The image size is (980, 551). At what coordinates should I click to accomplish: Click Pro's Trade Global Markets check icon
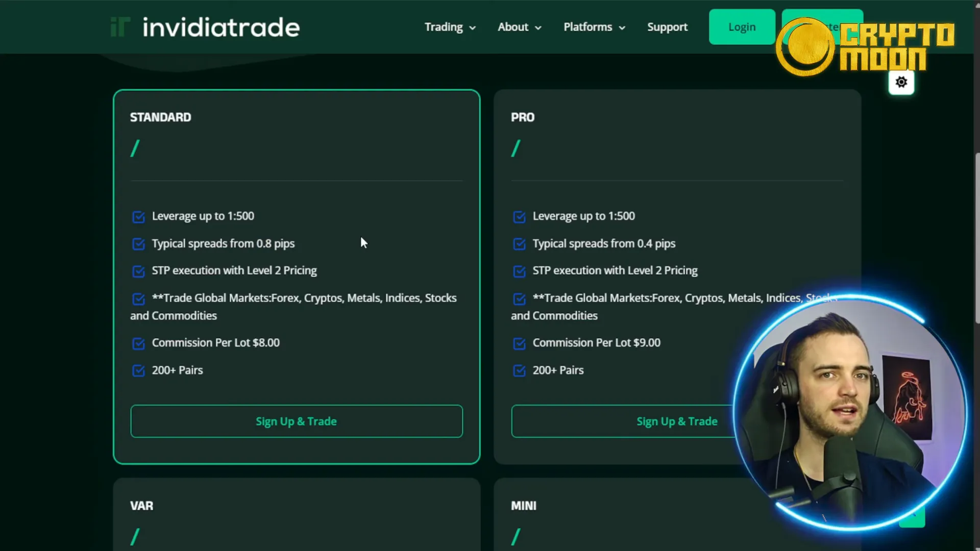pyautogui.click(x=519, y=298)
